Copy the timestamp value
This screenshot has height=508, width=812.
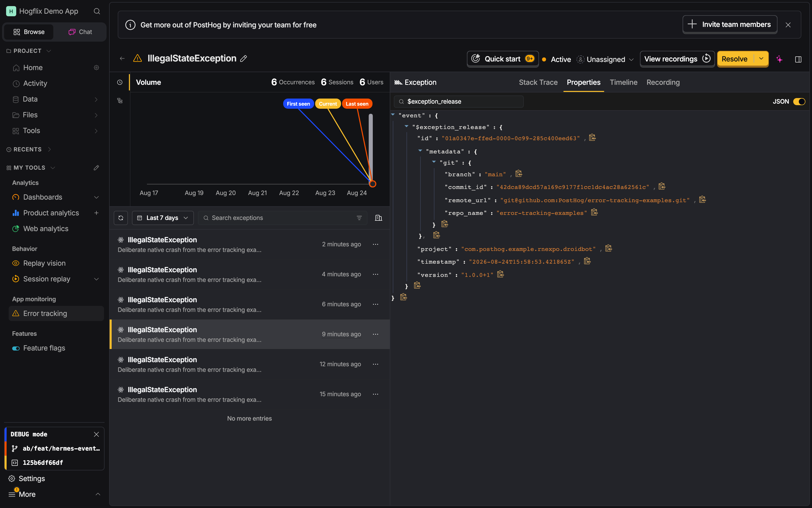point(587,261)
